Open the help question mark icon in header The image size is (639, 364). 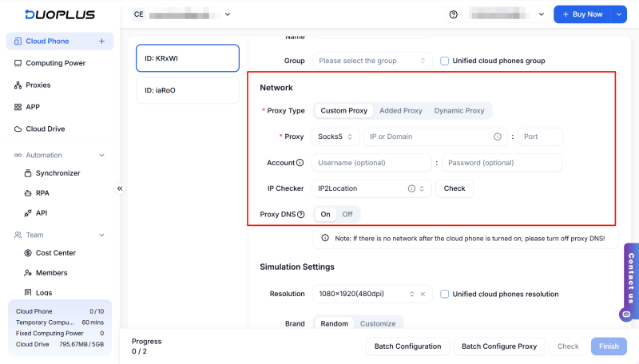[x=454, y=14]
